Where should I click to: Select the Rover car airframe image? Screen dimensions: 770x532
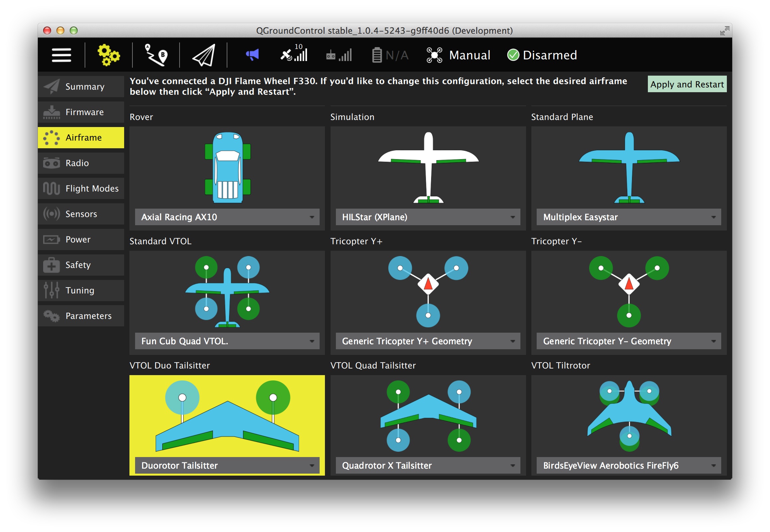click(x=227, y=167)
